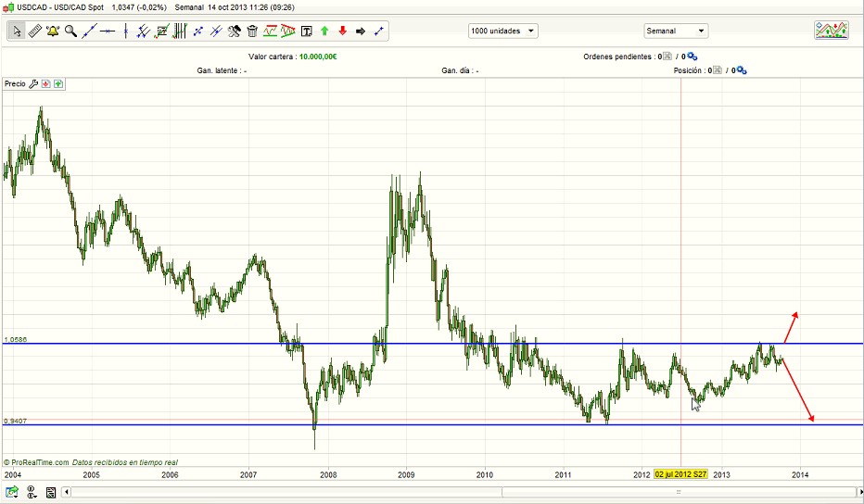864x504 pixels.
Task: Select the horizontal line drawing tool
Action: pos(108,31)
